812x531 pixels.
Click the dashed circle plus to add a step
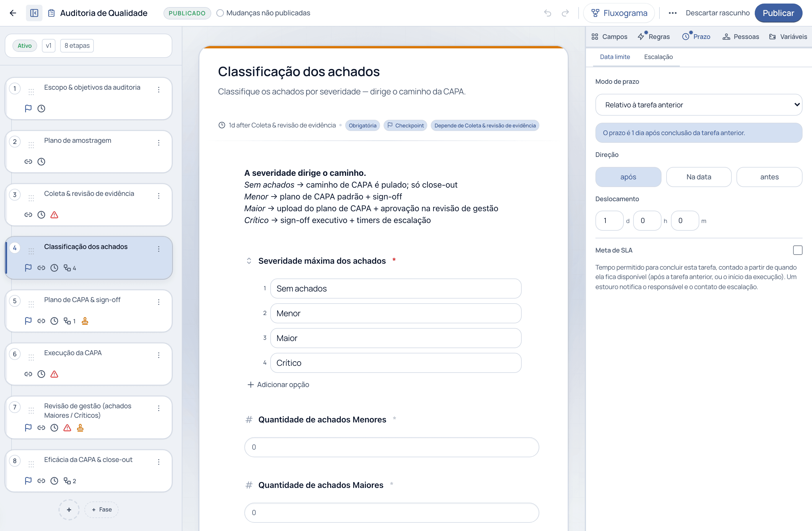69,509
